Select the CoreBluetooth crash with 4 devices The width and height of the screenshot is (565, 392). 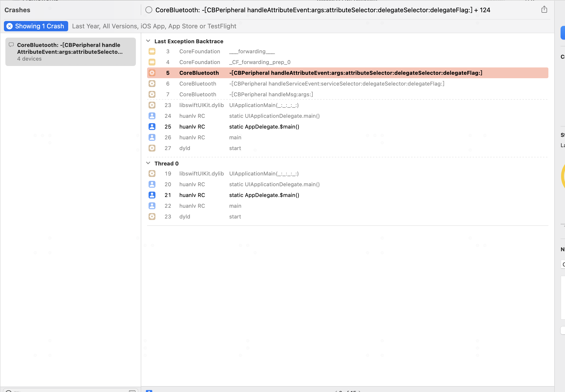[x=70, y=52]
